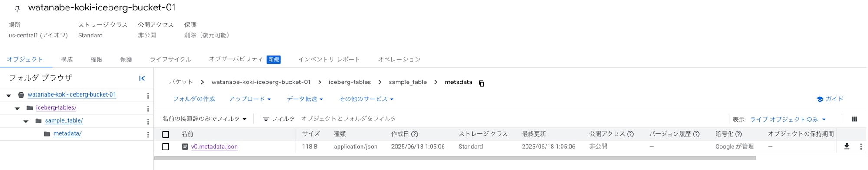Viewport: 868px width, 170px height.
Task: Collapse the sample_table/ tree node
Action: pyautogui.click(x=26, y=121)
